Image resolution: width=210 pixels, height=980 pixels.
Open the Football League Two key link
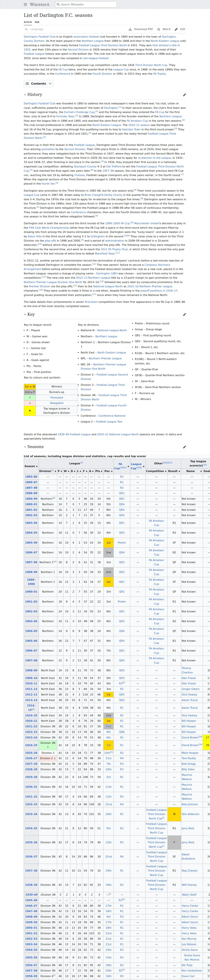pos(109,422)
